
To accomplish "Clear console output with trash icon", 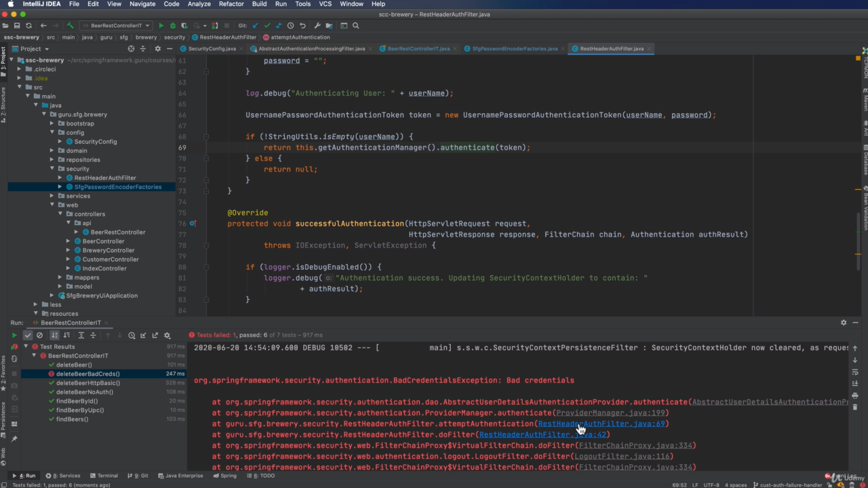I will 855,407.
